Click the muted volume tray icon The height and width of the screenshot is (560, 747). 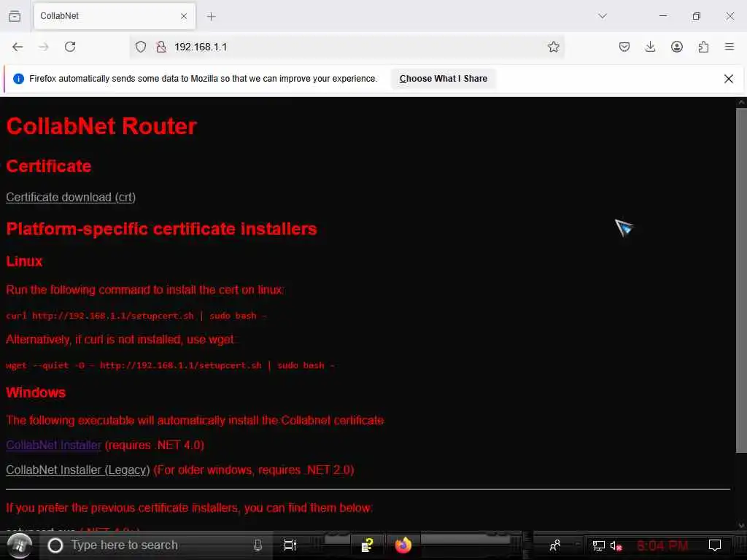coord(616,545)
